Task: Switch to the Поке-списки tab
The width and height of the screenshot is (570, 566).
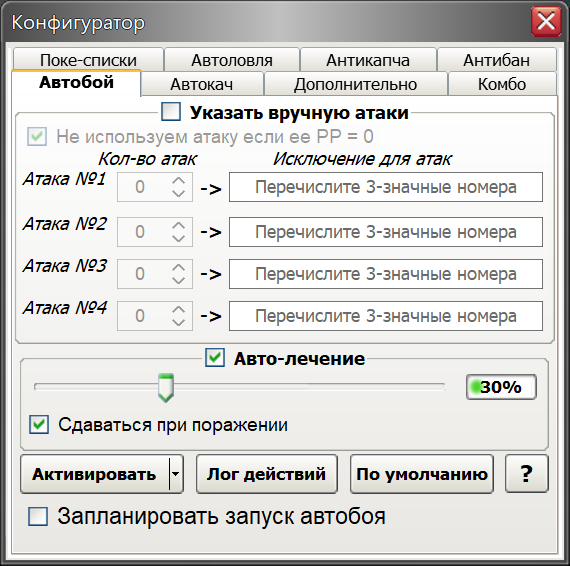Action: click(88, 60)
